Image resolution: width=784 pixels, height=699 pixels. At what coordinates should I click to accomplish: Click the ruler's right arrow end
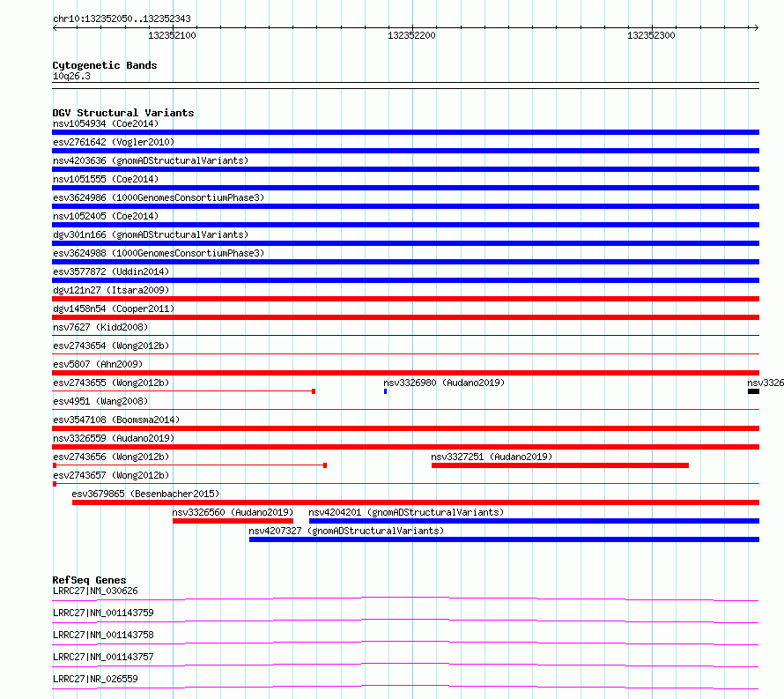(x=757, y=27)
